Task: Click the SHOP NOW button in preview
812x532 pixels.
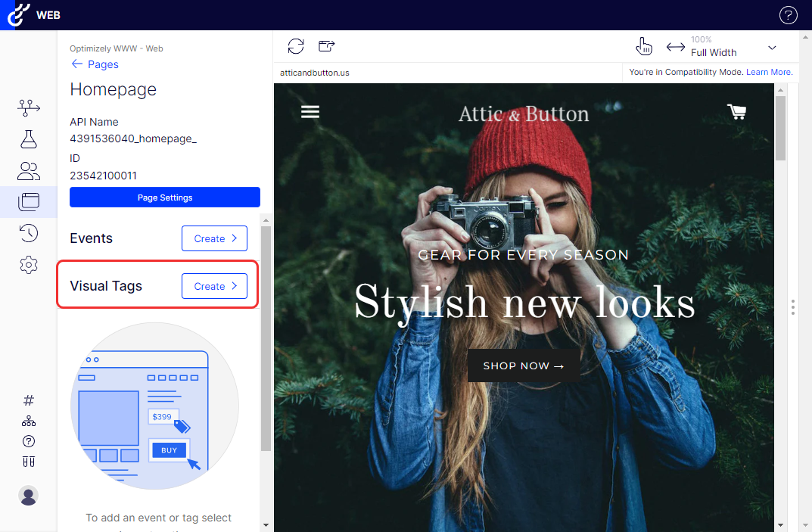Action: coord(524,366)
